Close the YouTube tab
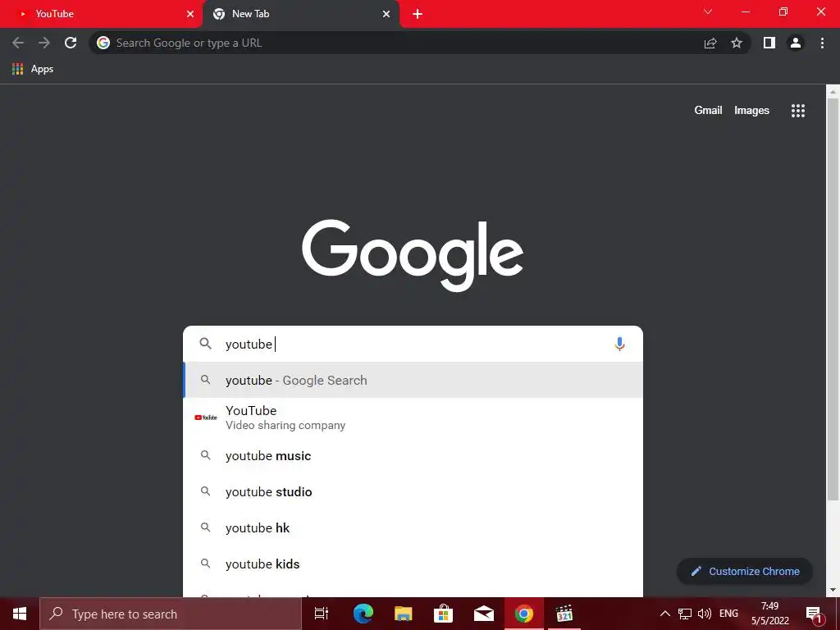The height and width of the screenshot is (630, 840). [190, 14]
